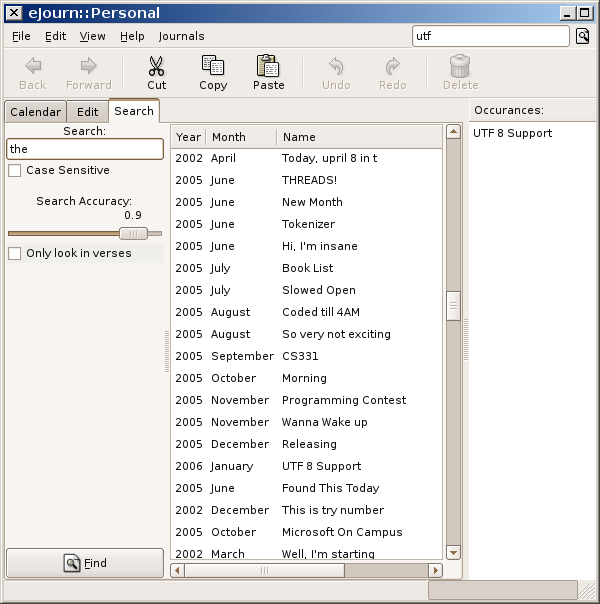
Task: Click the Undo toolbar icon
Action: [x=336, y=66]
